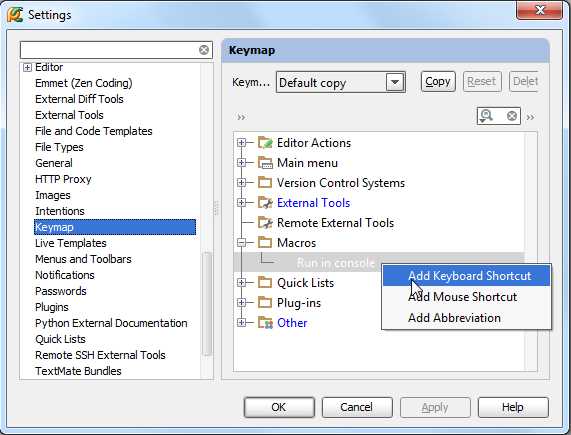This screenshot has width=571, height=435.
Task: Close the Settings dialog
Action: (539, 10)
